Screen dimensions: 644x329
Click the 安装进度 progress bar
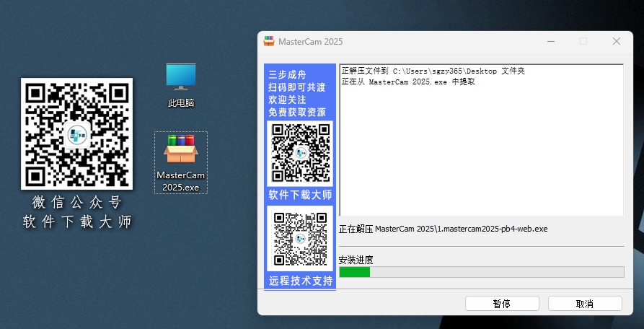point(481,272)
